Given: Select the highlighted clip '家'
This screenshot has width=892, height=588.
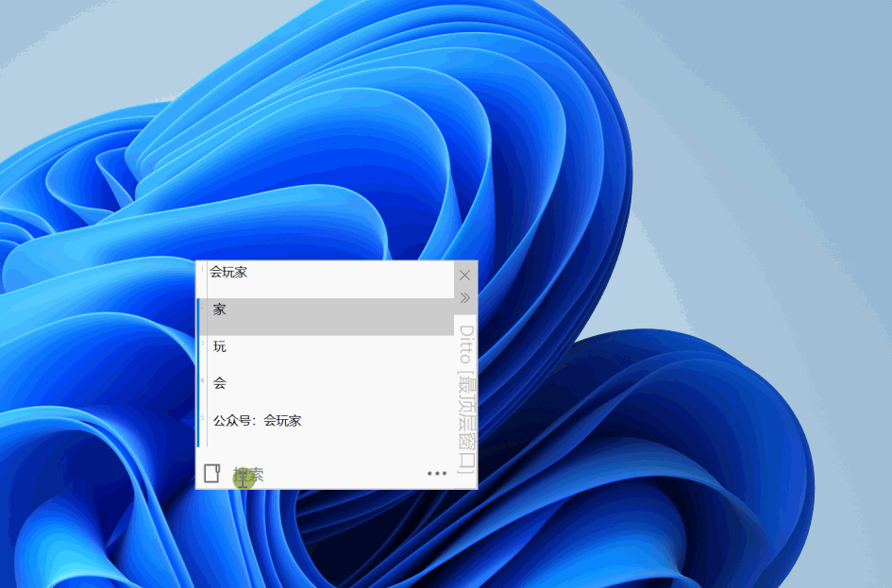Looking at the screenshot, I should pos(326,316).
